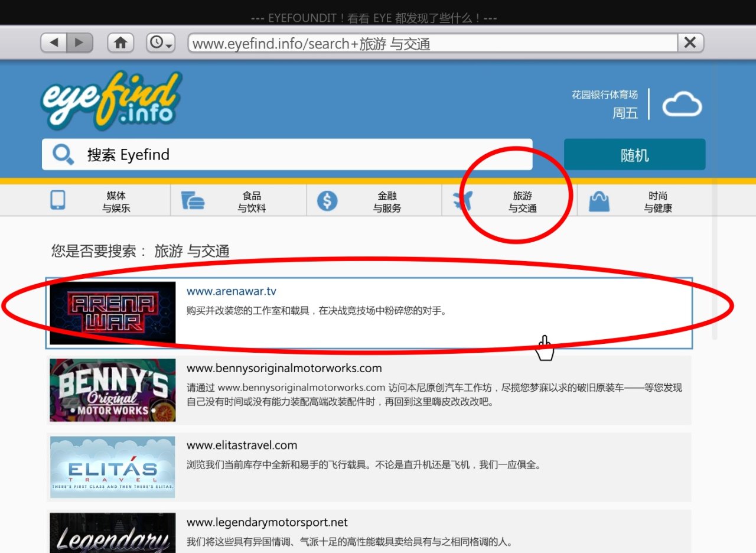
Task: Focus the 搜索 Eyefind search box
Action: tap(287, 155)
